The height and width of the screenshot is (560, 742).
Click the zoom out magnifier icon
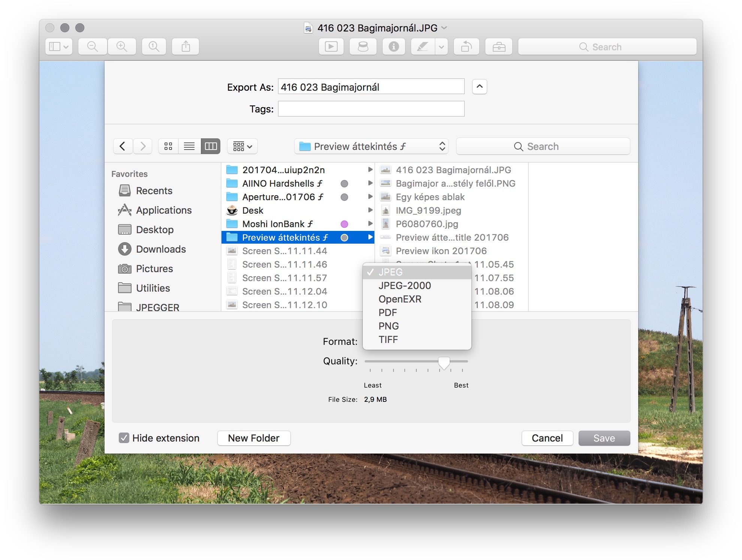[x=92, y=46]
